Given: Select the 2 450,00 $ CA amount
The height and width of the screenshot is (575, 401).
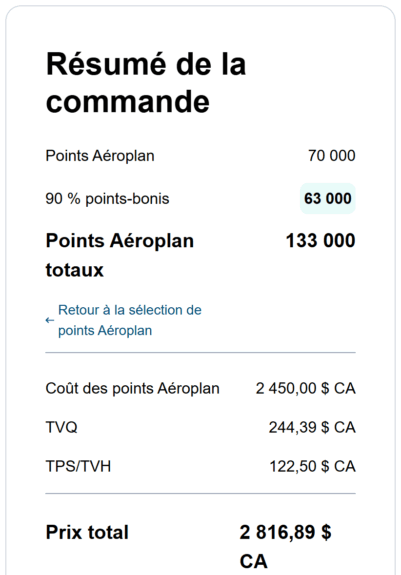Looking at the screenshot, I should coord(305,389).
